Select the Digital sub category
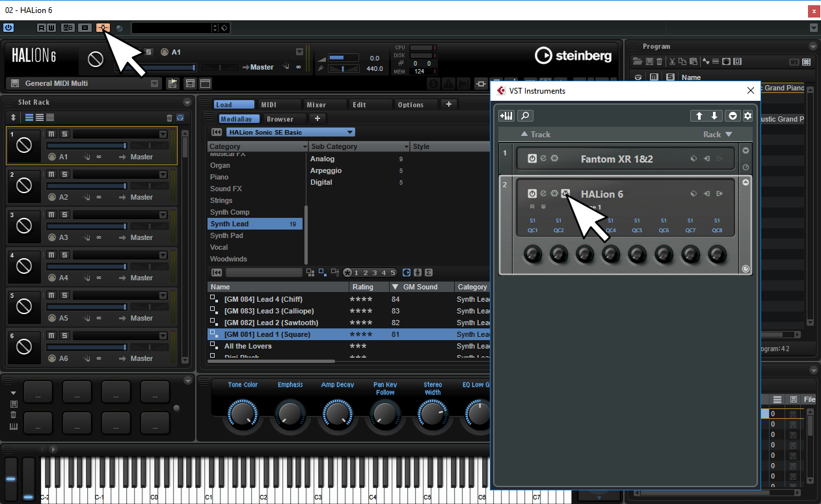Viewport: 821px width, 504px height. [321, 182]
